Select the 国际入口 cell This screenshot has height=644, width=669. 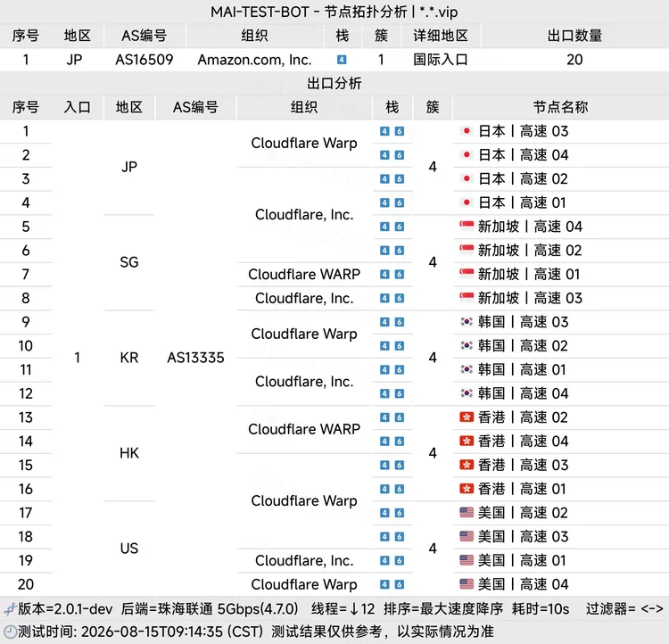(441, 60)
